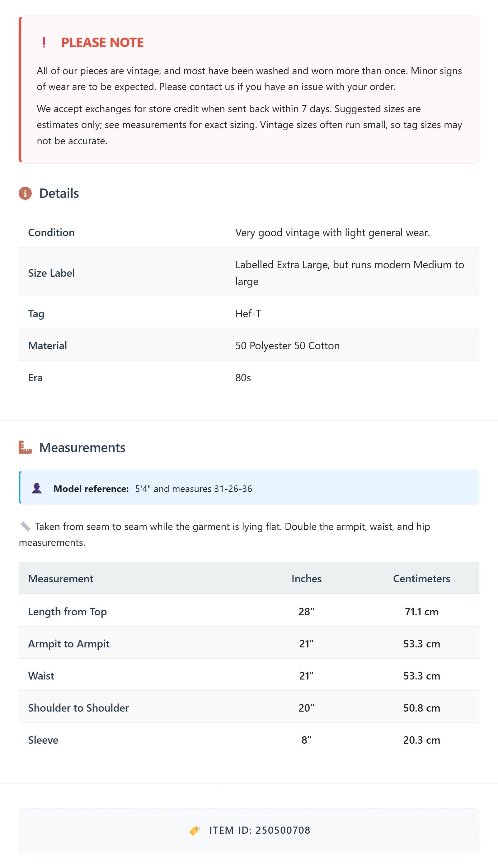Select the Condition row label
The image size is (498, 868).
pyautogui.click(x=51, y=232)
